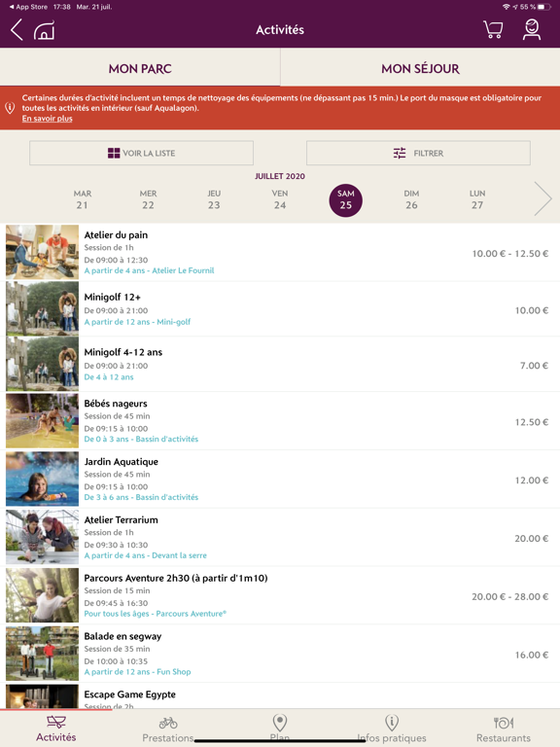Screen dimensions: 560x747
Task: Tap the Juillet 2020 month label
Action: pos(280,176)
